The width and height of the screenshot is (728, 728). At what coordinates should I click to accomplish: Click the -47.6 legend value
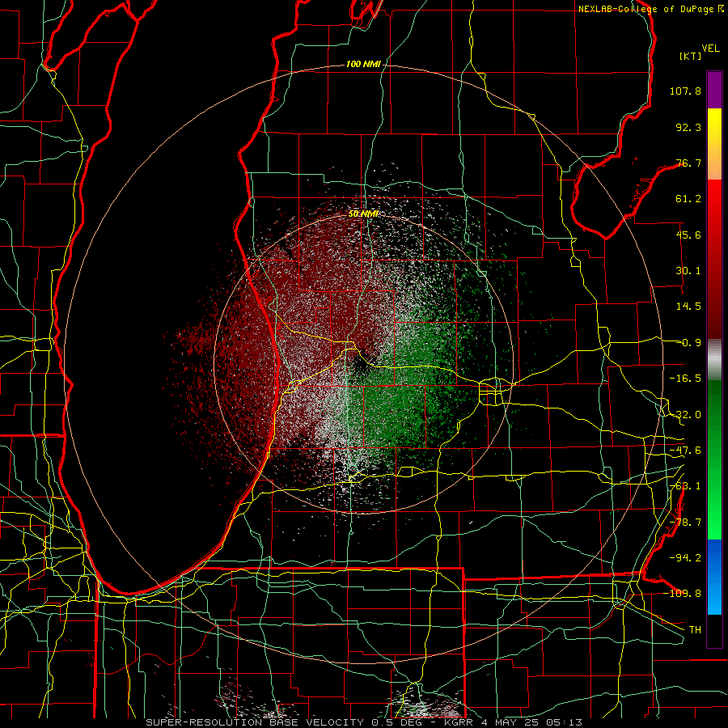click(685, 451)
